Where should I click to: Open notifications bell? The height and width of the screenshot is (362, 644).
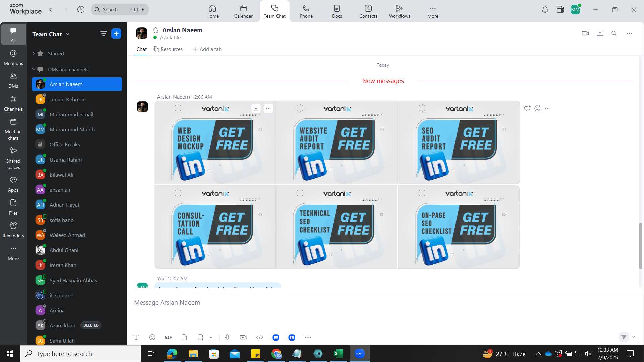coord(545,10)
